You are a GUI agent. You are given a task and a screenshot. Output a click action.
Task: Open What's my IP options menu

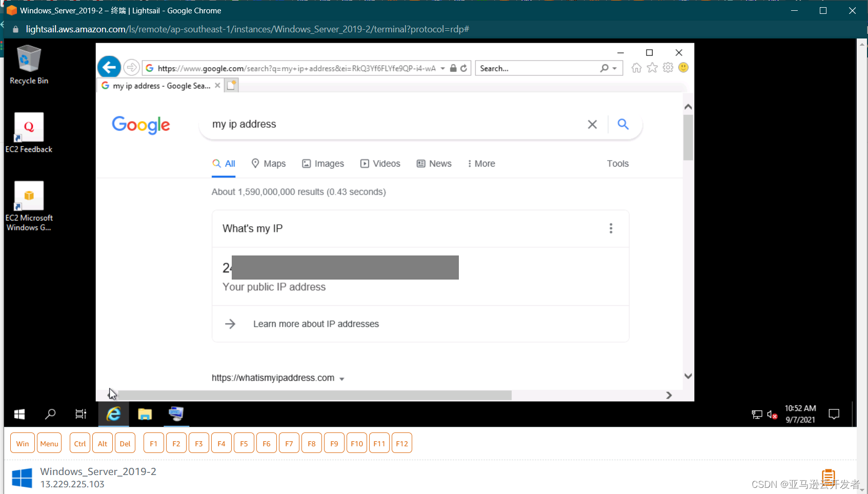[611, 228]
